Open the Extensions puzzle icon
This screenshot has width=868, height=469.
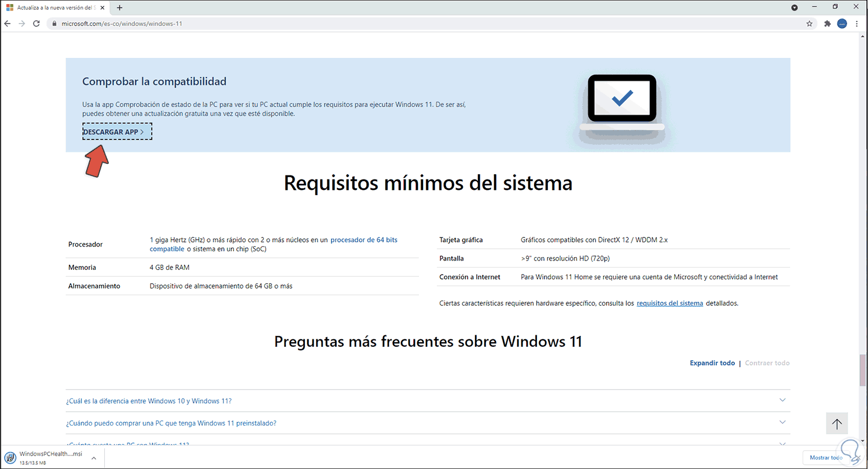(827, 24)
